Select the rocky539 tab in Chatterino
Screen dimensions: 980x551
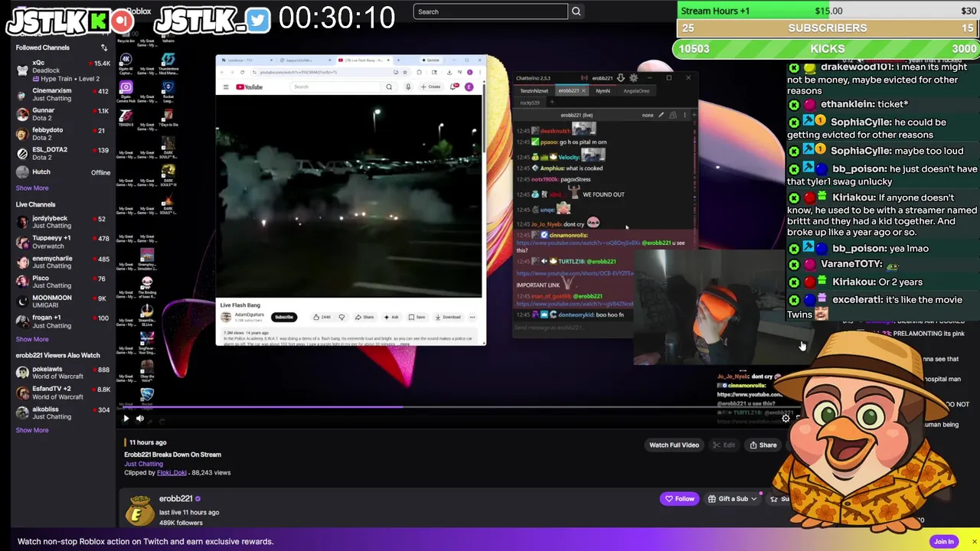530,103
